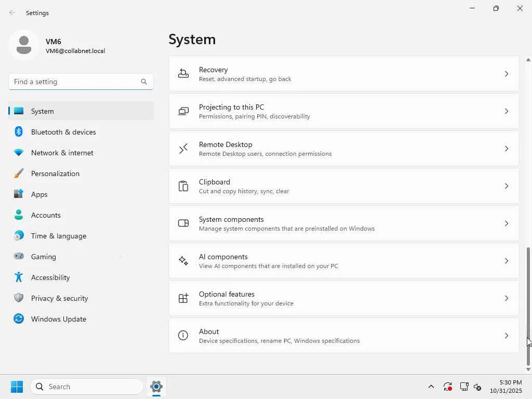This screenshot has width=532, height=399.
Task: Click the Time & language globe icon
Action: click(x=19, y=235)
